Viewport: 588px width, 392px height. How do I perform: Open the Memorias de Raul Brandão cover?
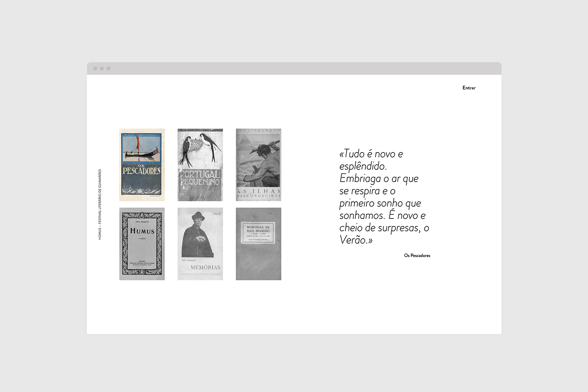pos(258,244)
